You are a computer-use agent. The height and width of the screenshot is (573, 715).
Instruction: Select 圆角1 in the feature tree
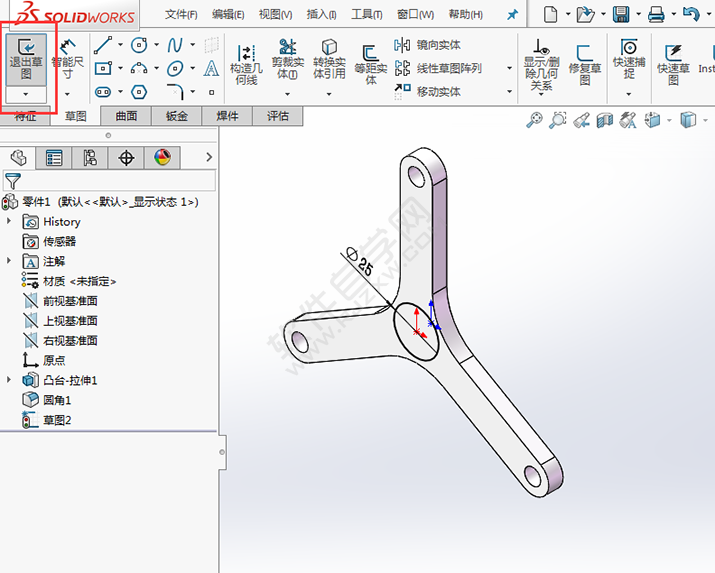(x=47, y=400)
